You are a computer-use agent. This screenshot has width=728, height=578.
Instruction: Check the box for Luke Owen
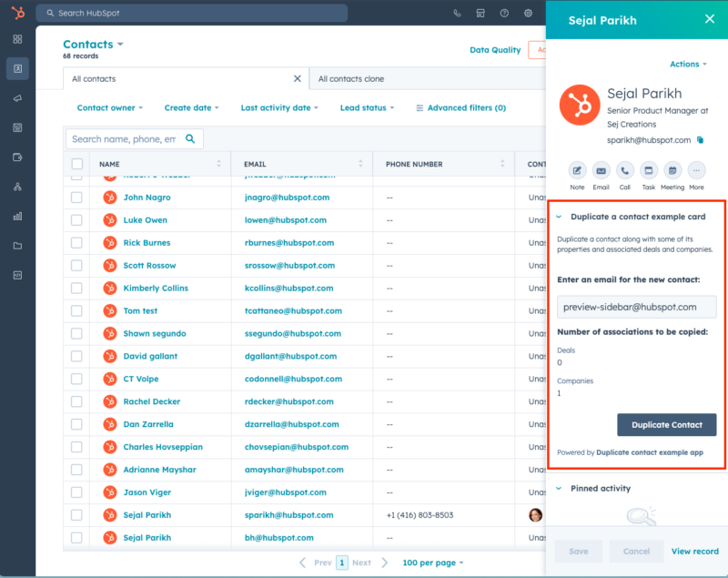76,220
